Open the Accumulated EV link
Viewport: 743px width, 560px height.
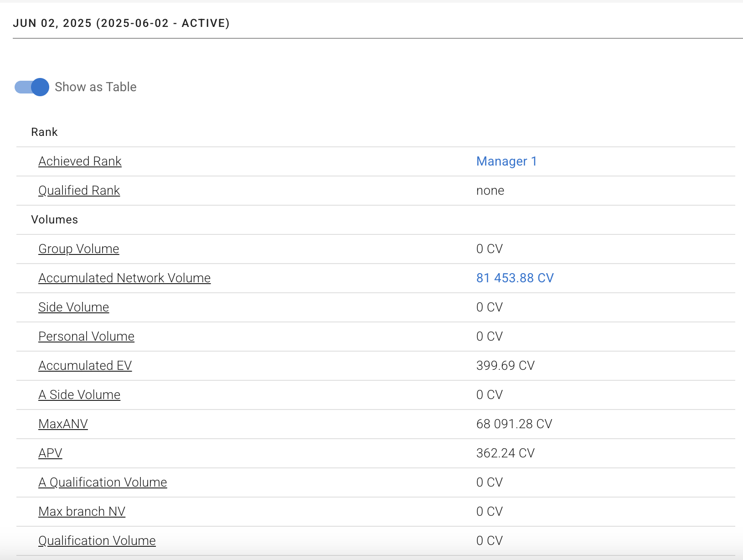[x=85, y=366]
